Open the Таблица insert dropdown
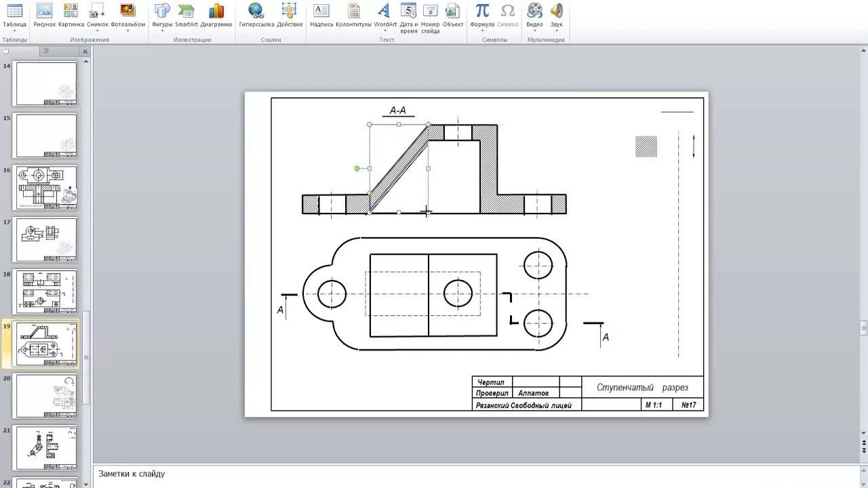 coord(14,18)
